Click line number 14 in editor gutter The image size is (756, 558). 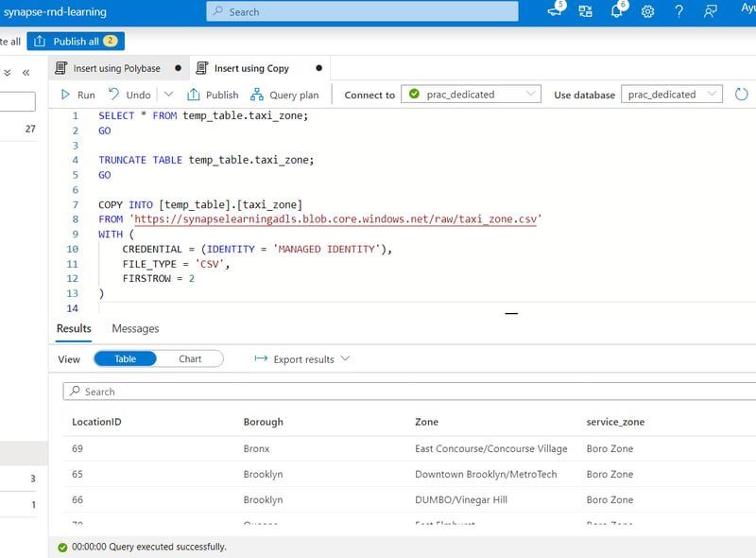pos(73,308)
